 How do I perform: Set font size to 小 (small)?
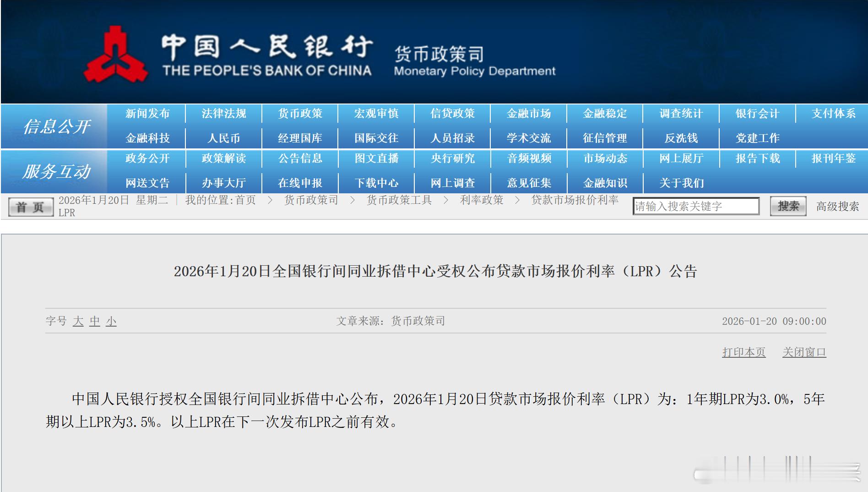pos(112,322)
